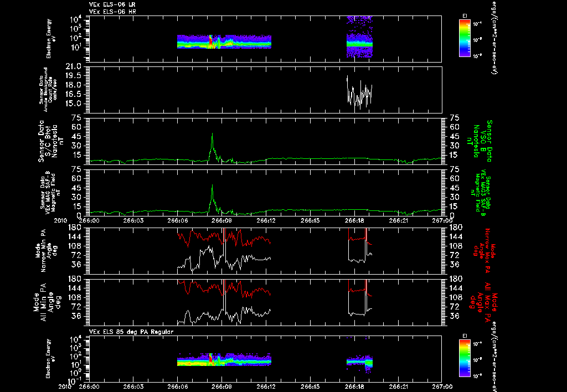The image size is (567, 392).
Task: Click the bottom-right "ergs/(cm**2-sr-sec-eV)" units label
Action: pyautogui.click(x=493, y=356)
